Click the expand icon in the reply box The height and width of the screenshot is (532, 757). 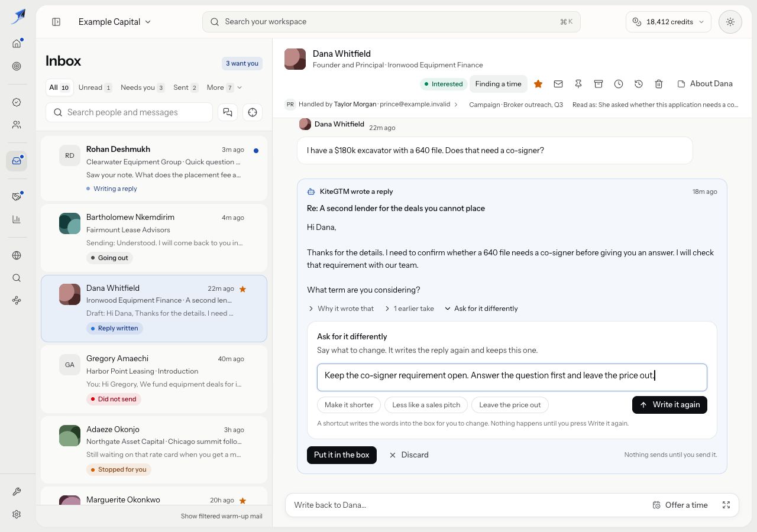point(726,505)
